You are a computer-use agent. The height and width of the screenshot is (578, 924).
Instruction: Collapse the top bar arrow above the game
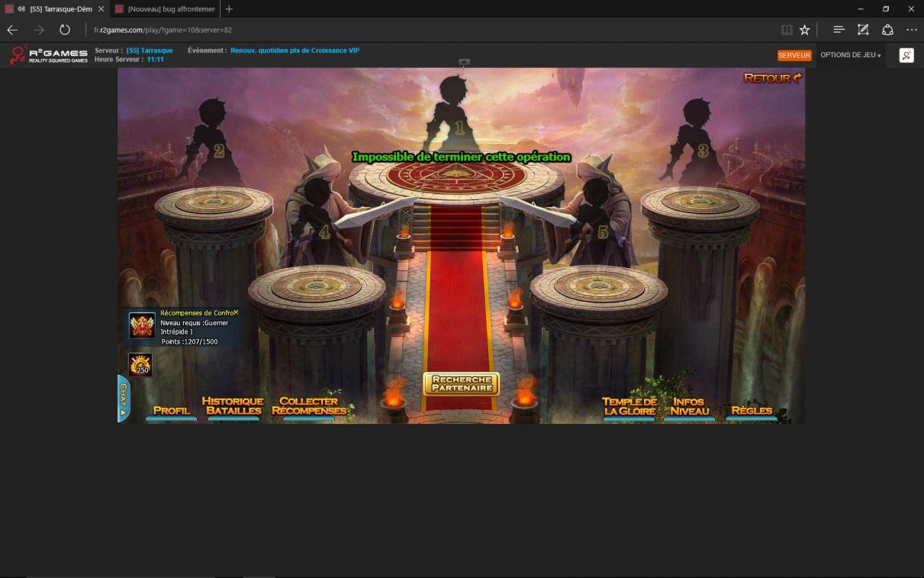point(464,62)
